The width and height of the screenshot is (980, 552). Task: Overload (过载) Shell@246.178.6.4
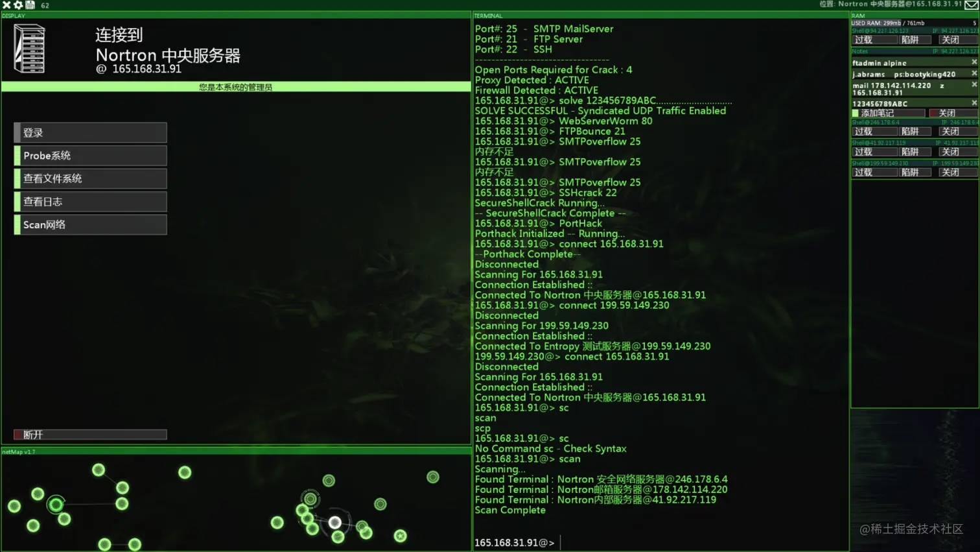tap(874, 131)
